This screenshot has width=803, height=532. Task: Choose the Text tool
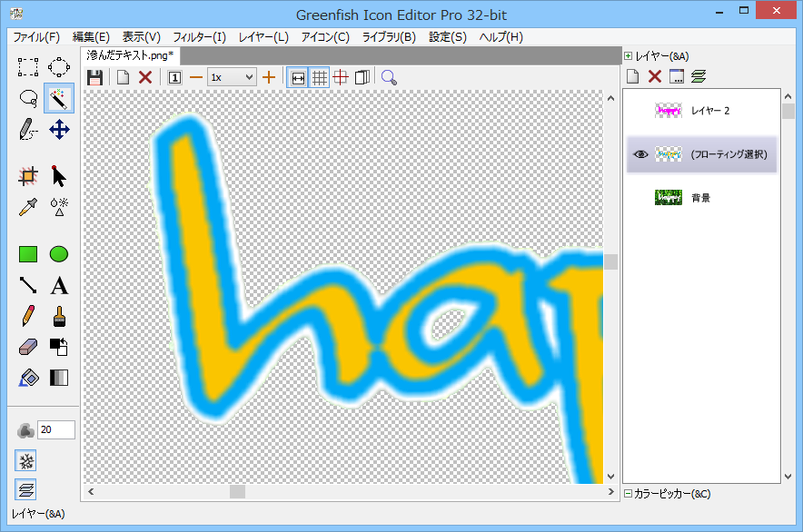click(x=59, y=286)
